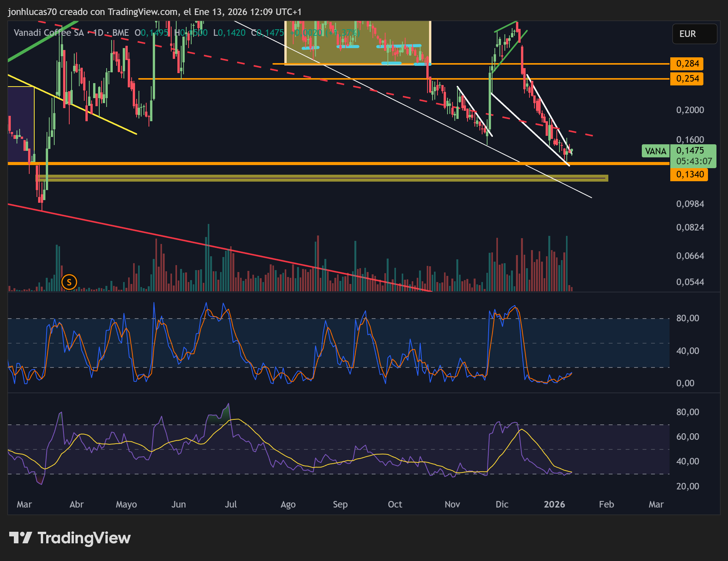Click the 0,2000 price axis label
The width and height of the screenshot is (728, 561).
[x=690, y=110]
